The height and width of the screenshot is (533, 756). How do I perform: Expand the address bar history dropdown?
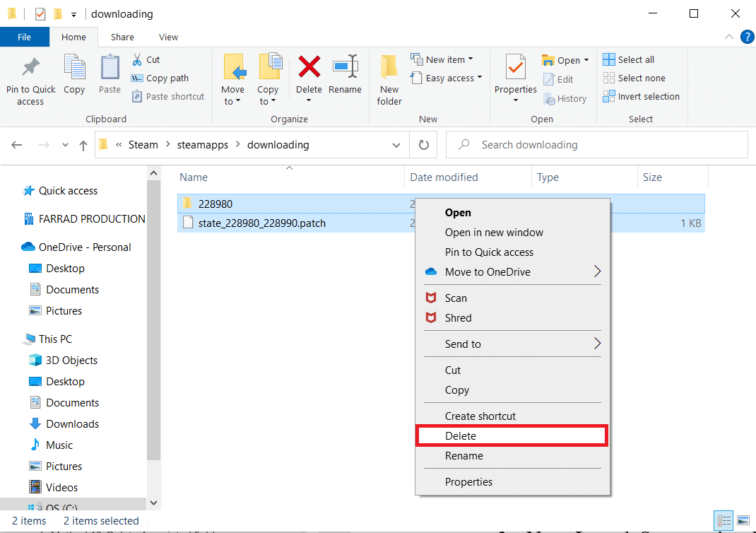click(x=396, y=145)
